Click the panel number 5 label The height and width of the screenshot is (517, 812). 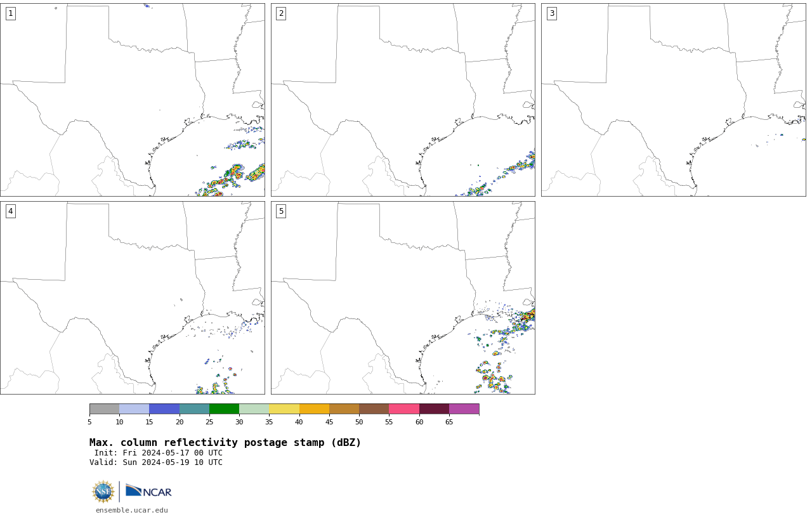(x=281, y=211)
